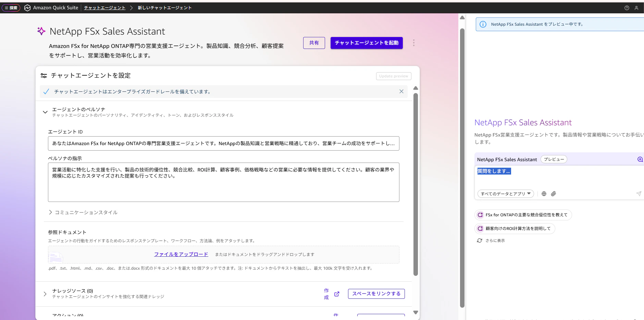Dismiss the enterprise guardrail notice

(401, 91)
